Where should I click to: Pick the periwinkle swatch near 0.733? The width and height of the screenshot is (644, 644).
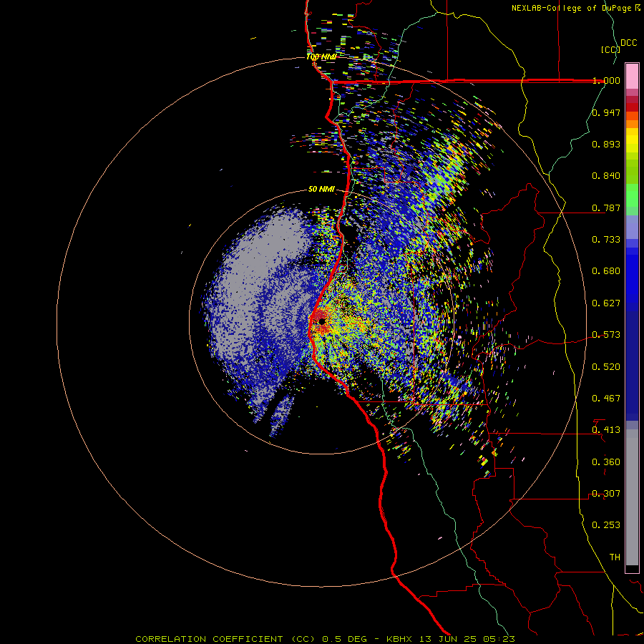(x=632, y=227)
